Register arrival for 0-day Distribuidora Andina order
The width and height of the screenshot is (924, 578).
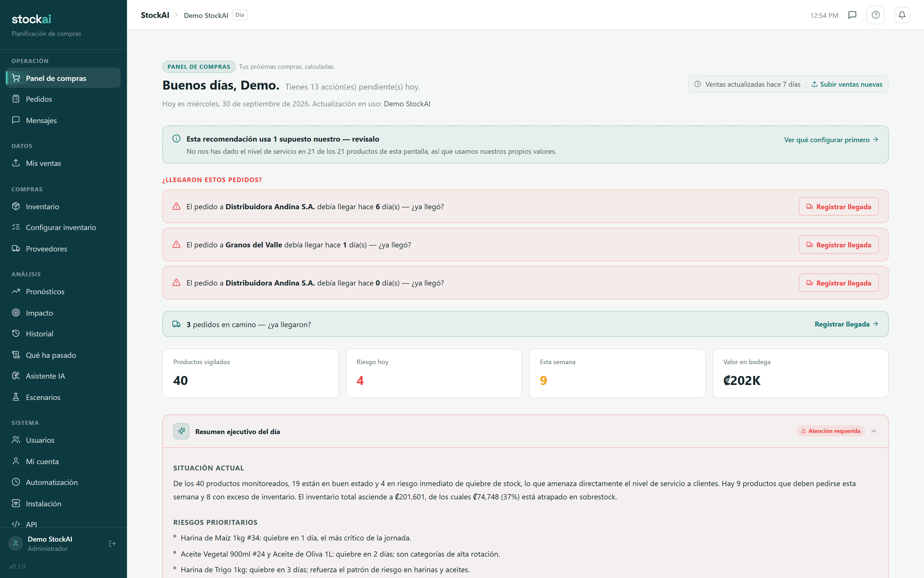tap(839, 283)
